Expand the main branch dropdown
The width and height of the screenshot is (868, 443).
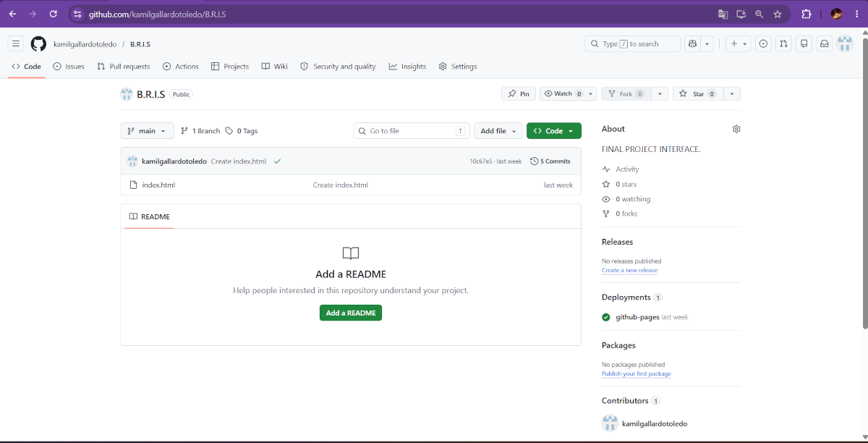click(x=147, y=131)
